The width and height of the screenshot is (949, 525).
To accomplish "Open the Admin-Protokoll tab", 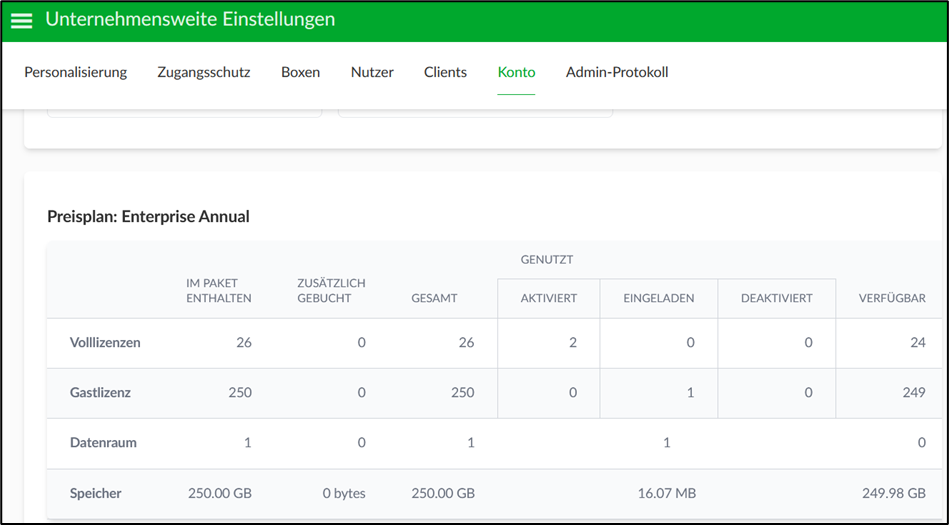I will tap(617, 72).
